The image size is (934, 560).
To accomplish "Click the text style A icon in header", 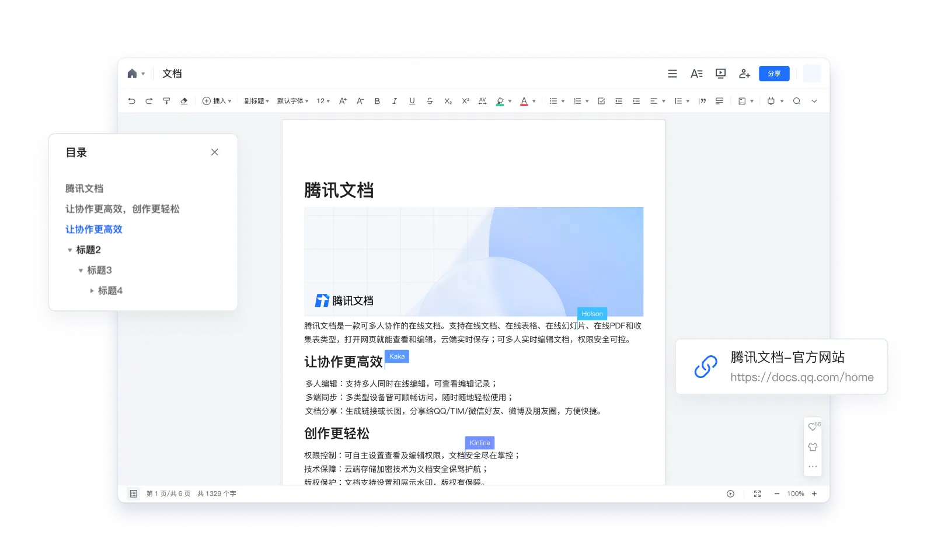I will [x=696, y=73].
